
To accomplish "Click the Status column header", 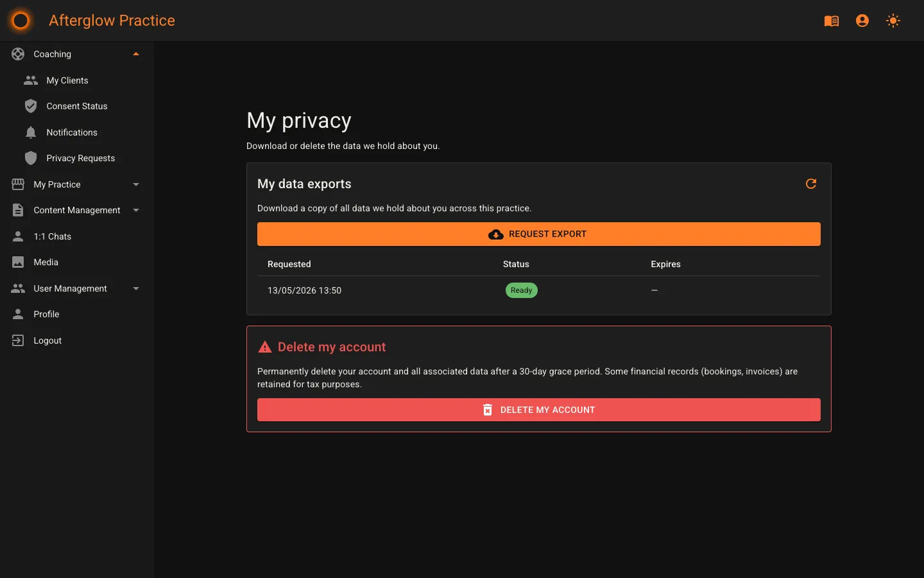I will pyautogui.click(x=516, y=264).
